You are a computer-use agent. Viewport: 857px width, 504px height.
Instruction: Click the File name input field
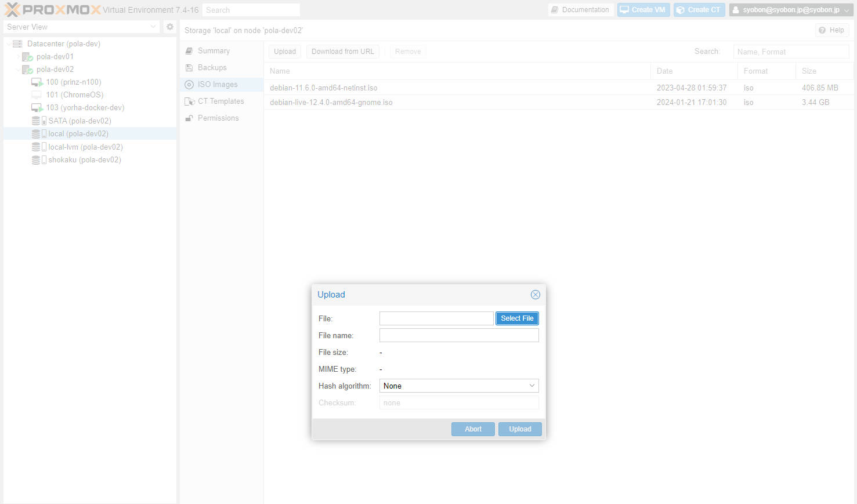[458, 335]
